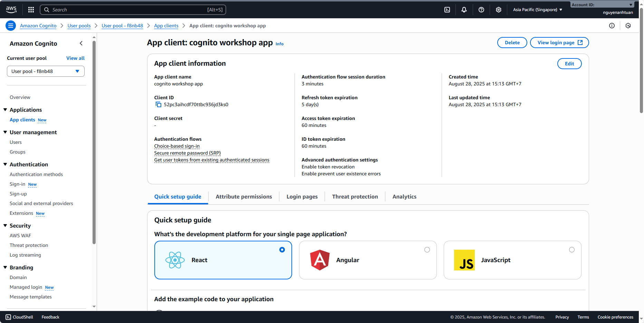
Task: Collapse the Amazon Cognito sidebar panel
Action: [x=81, y=43]
